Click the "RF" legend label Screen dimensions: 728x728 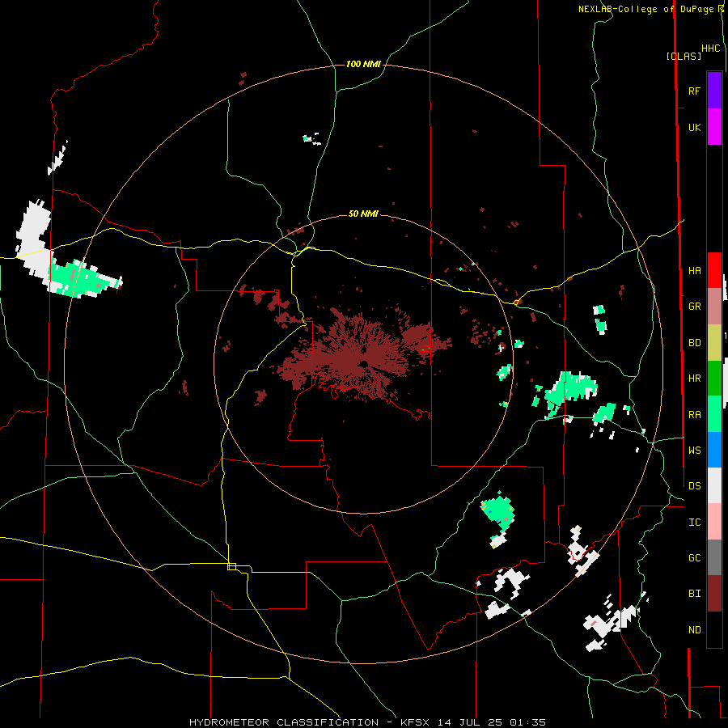tap(694, 91)
